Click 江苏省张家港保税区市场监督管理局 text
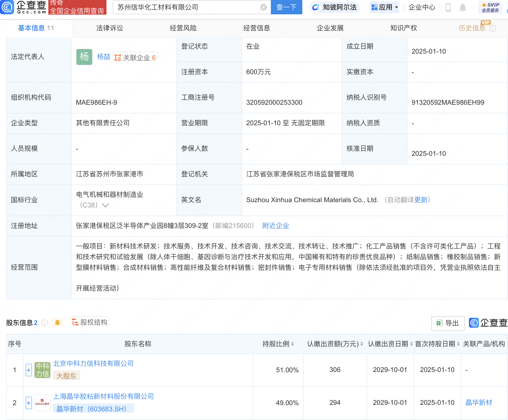Screen dimensions: 508x420 (300, 174)
